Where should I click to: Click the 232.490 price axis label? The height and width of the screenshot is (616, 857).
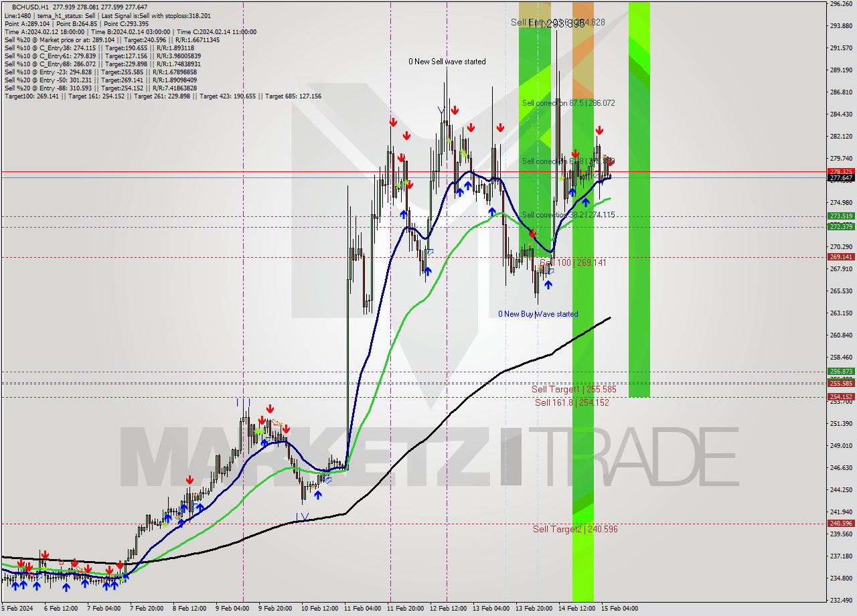tap(841, 600)
